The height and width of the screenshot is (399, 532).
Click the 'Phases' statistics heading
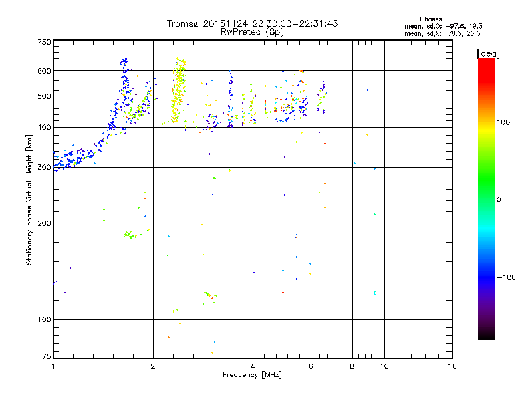430,19
